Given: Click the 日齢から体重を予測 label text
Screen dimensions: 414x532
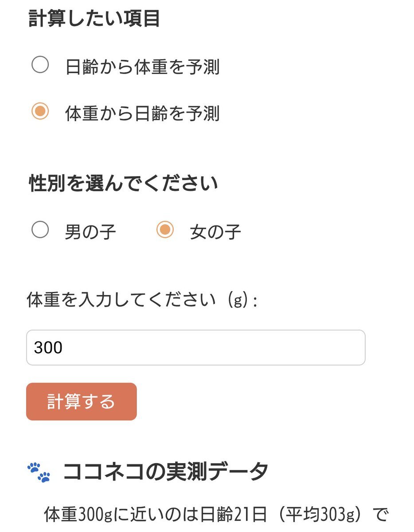Looking at the screenshot, I should pos(142,67).
